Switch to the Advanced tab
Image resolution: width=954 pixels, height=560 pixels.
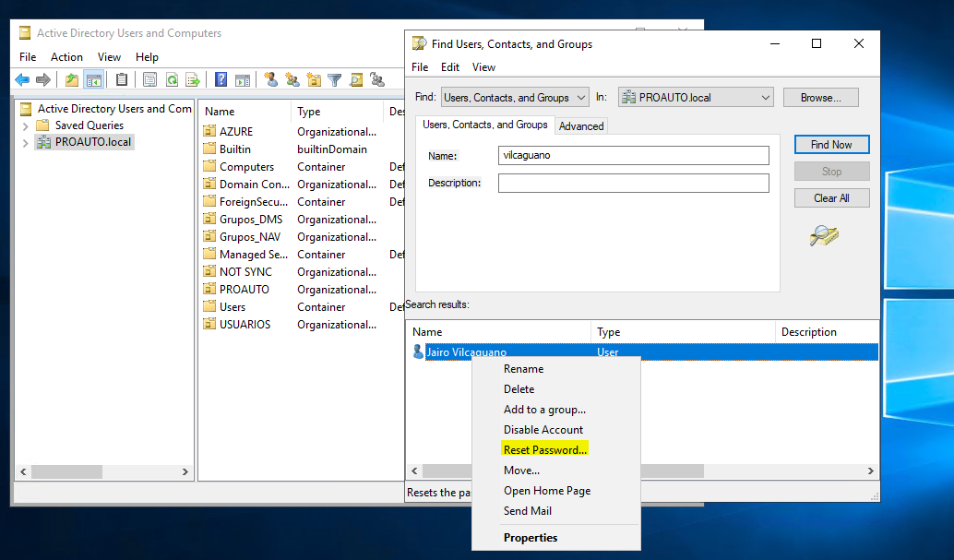coord(581,126)
